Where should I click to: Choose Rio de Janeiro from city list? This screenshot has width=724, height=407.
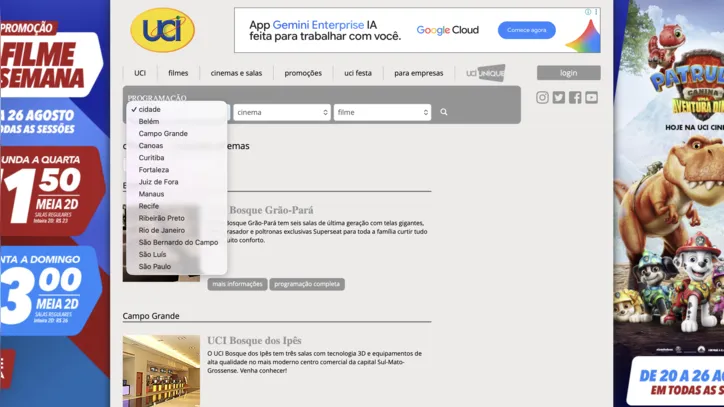point(177,230)
